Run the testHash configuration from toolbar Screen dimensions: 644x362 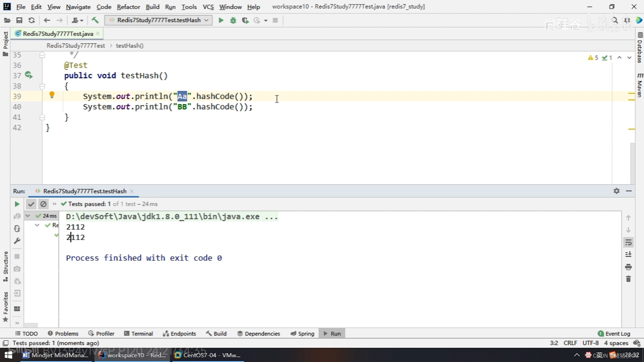pos(221,20)
